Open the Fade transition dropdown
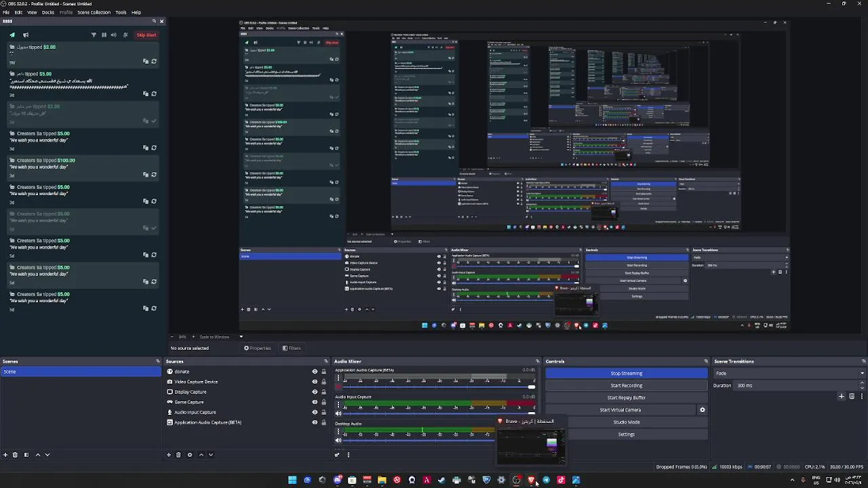 coord(788,373)
